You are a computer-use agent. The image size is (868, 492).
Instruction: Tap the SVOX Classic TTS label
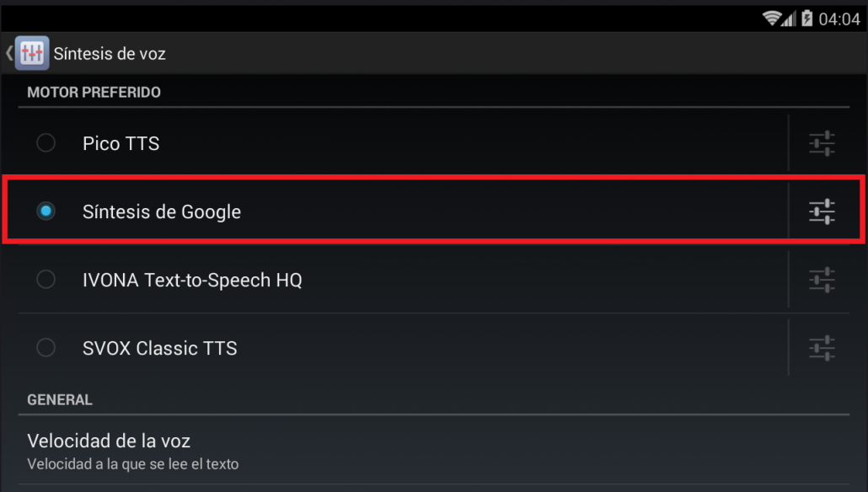[x=160, y=348]
